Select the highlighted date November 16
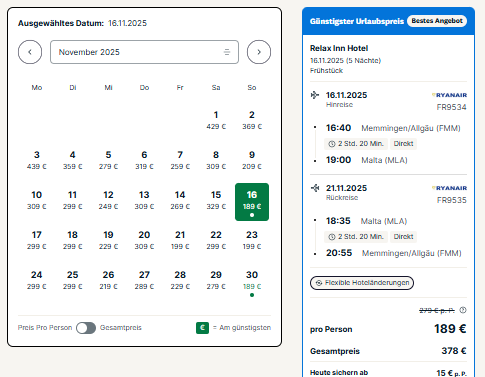Image resolution: width=485 pixels, height=377 pixels. tap(252, 202)
